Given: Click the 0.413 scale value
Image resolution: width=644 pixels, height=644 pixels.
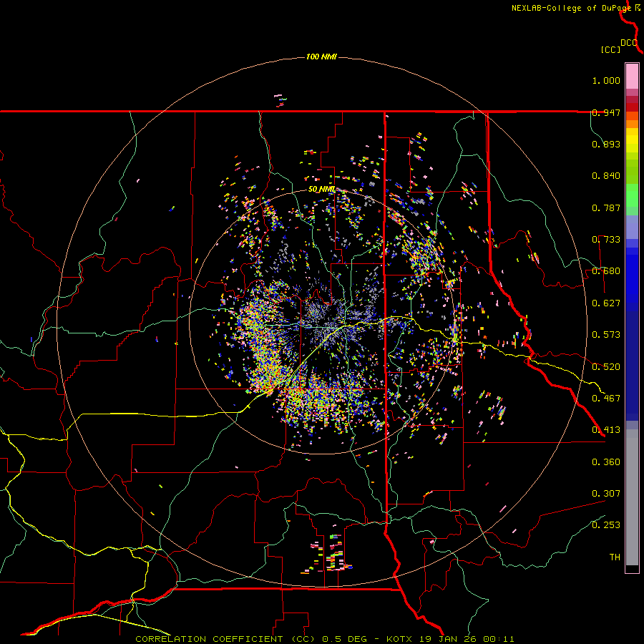Looking at the screenshot, I should point(606,430).
